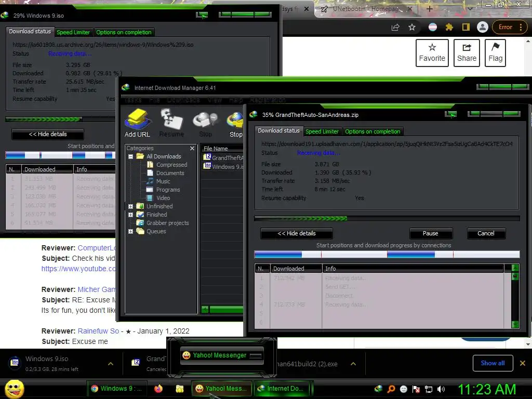Open the Chrome side panel icon

pos(466,27)
